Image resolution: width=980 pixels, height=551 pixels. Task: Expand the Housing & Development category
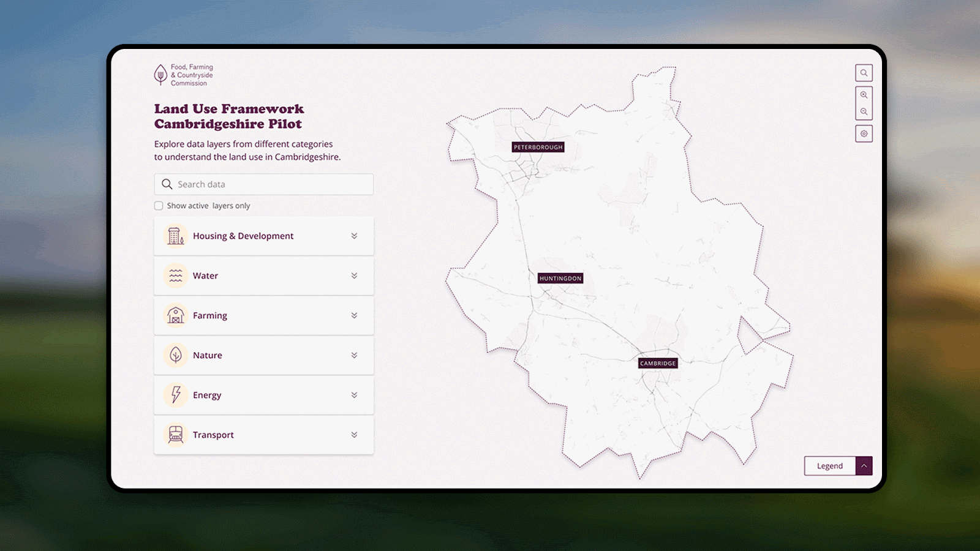[354, 236]
